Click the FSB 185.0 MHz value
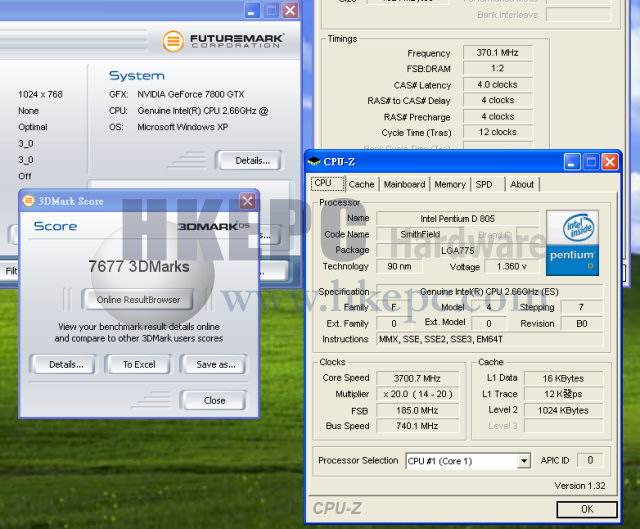This screenshot has height=529, width=640. coord(418,411)
